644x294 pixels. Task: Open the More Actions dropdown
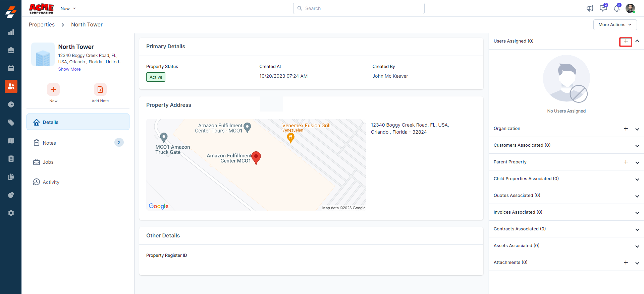click(x=614, y=25)
